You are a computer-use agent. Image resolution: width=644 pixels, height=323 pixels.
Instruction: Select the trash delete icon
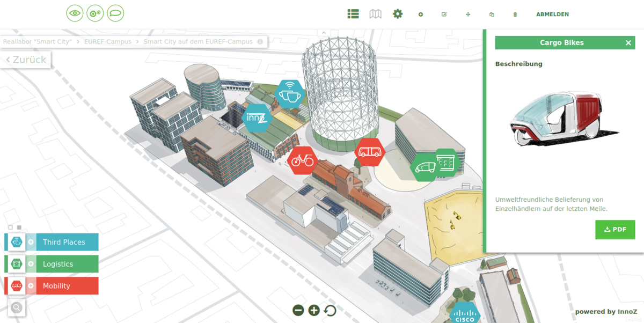pyautogui.click(x=515, y=14)
